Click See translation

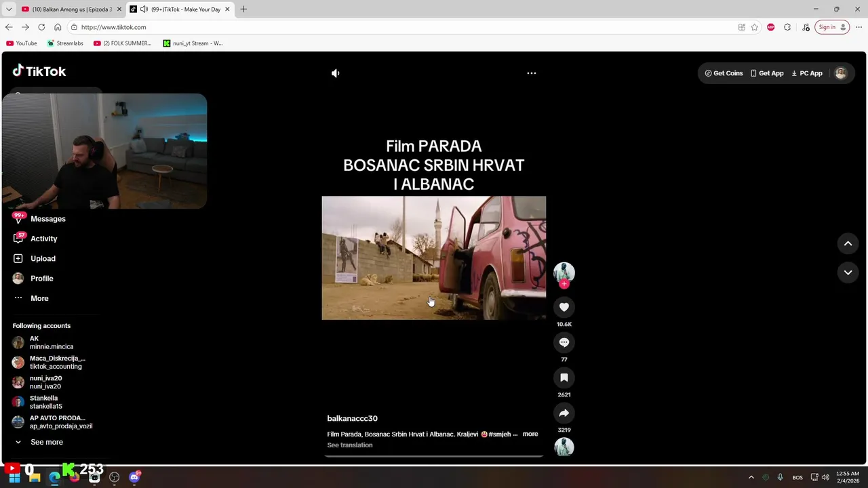350,445
